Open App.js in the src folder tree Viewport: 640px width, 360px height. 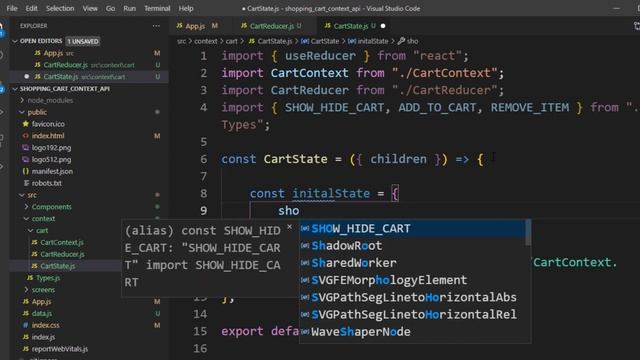click(41, 302)
